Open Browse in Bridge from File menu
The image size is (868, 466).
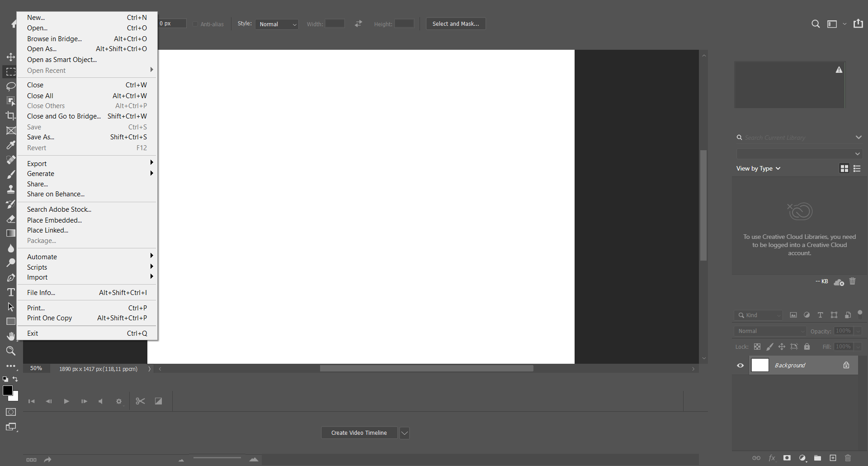54,39
